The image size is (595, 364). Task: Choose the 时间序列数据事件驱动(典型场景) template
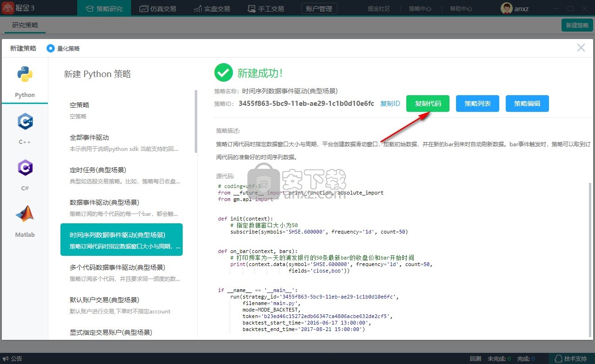click(121, 240)
